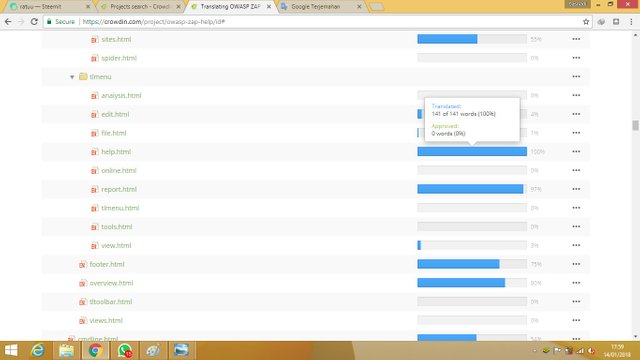Click the browser address bar

coord(318,22)
